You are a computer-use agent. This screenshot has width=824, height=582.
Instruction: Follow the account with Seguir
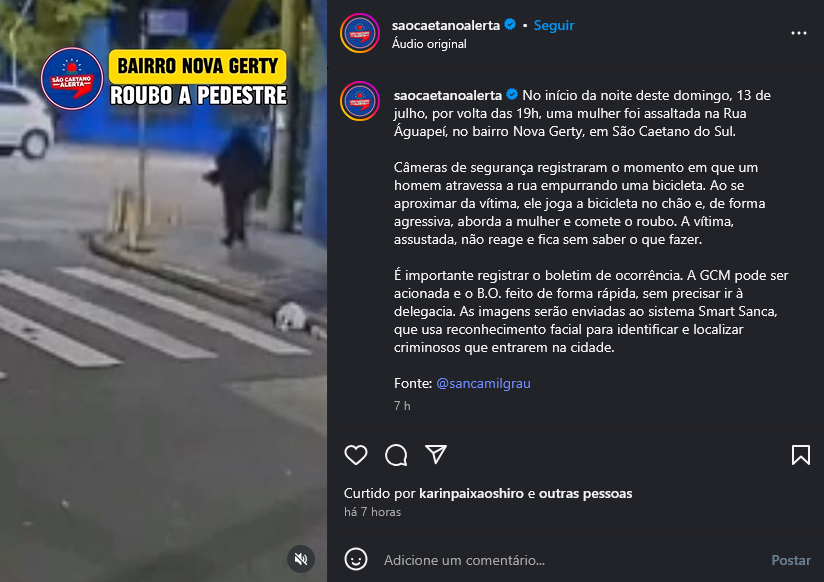[x=553, y=25]
